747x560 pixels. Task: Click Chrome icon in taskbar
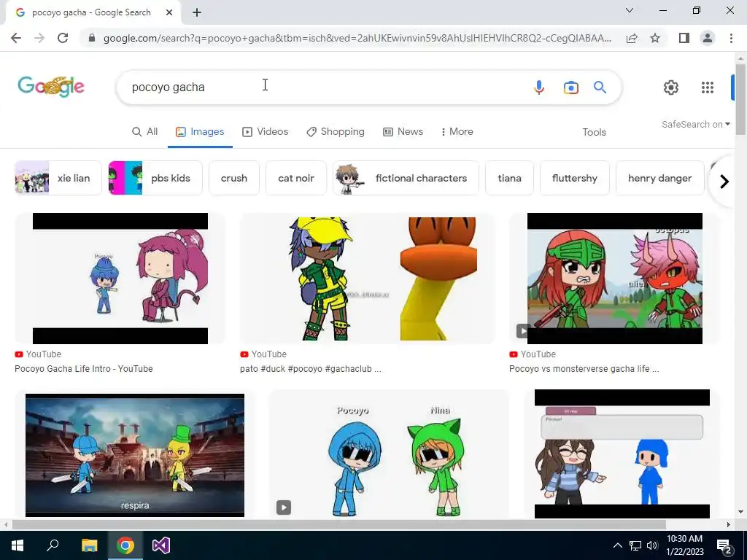(125, 545)
